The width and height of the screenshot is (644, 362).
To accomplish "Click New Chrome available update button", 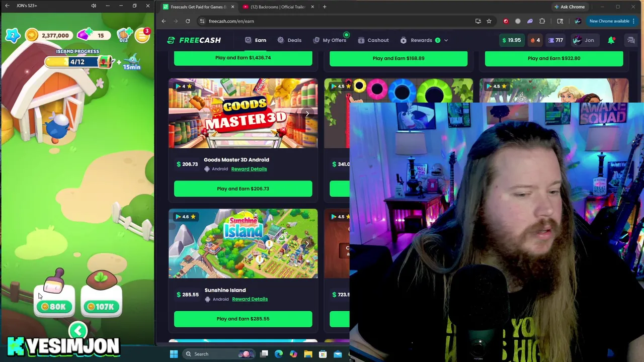I will click(x=612, y=21).
